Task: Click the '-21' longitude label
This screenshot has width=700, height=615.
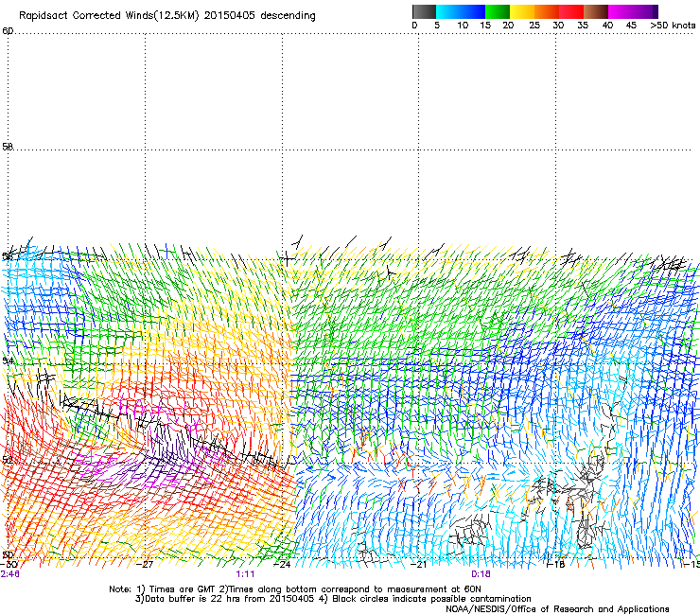Action: click(x=418, y=565)
